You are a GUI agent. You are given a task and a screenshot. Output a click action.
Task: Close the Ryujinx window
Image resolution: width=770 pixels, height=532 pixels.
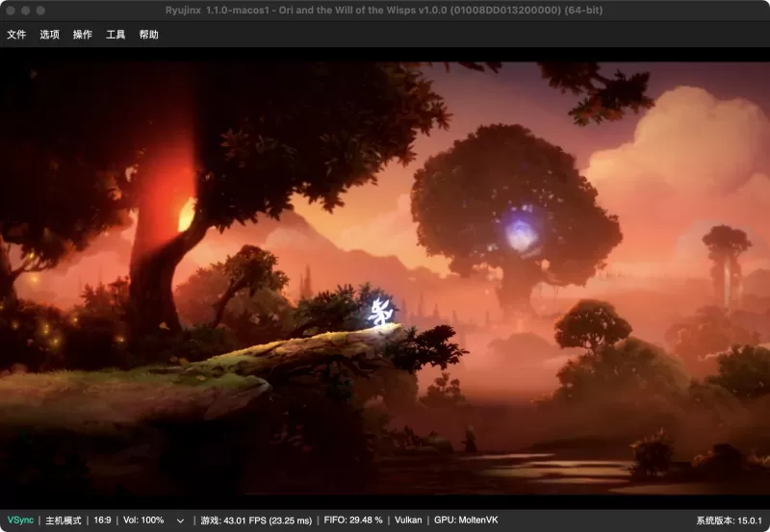(11, 11)
